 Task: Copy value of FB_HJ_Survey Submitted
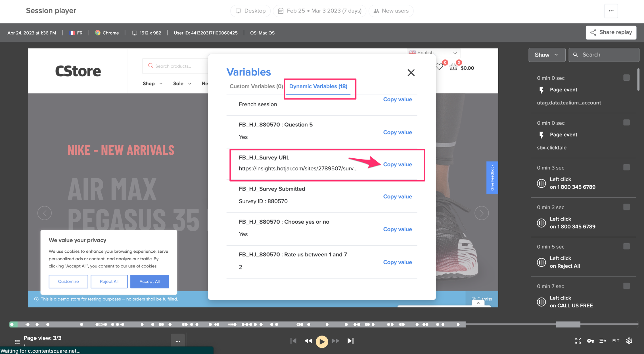[397, 196]
